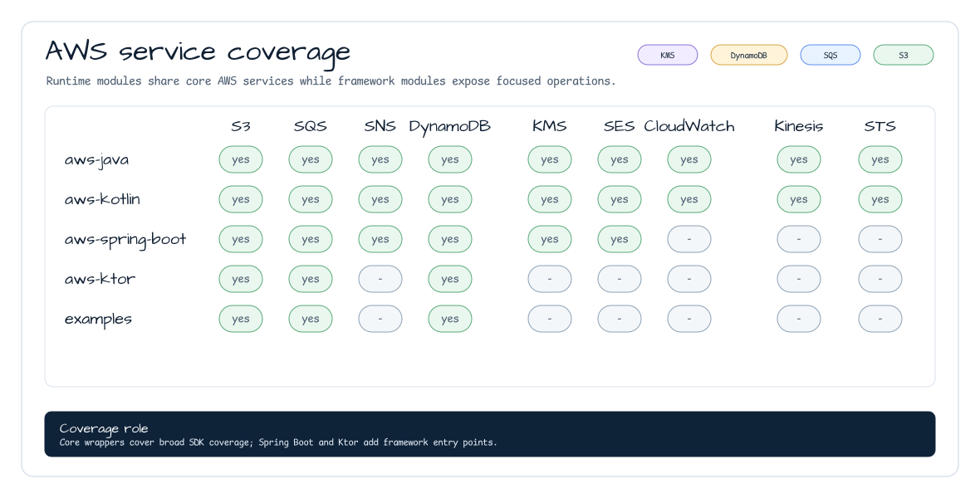The height and width of the screenshot is (498, 980).
Task: Click aws-ktor SNS dash cell
Action: (x=380, y=279)
